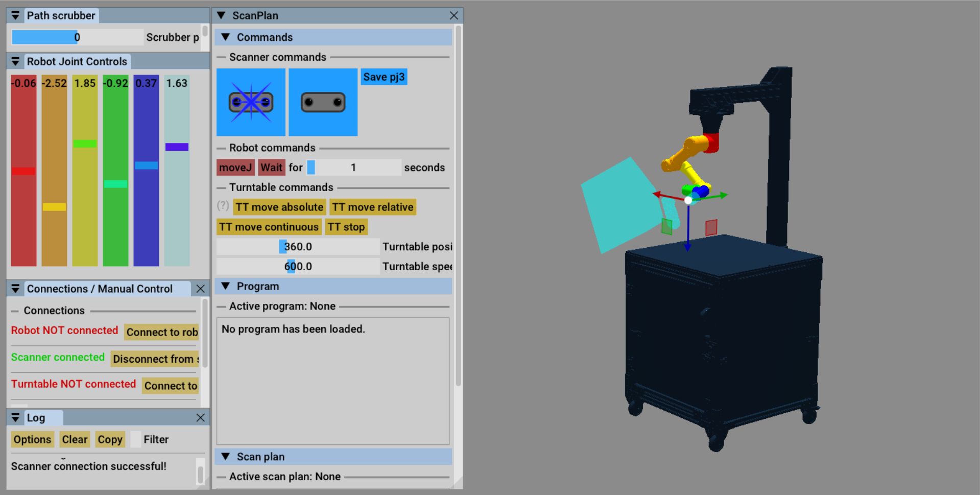Click Disconnect from scanner button
The height and width of the screenshot is (495, 980).
click(x=155, y=359)
